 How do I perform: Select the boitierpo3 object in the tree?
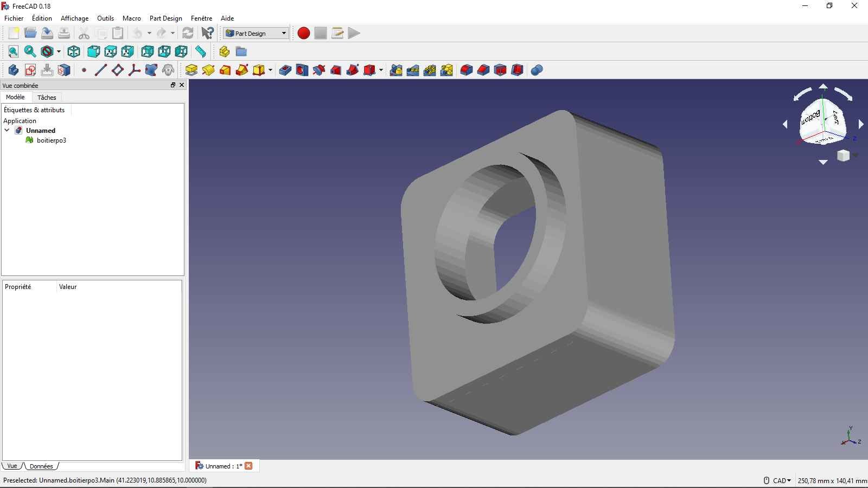(x=52, y=140)
